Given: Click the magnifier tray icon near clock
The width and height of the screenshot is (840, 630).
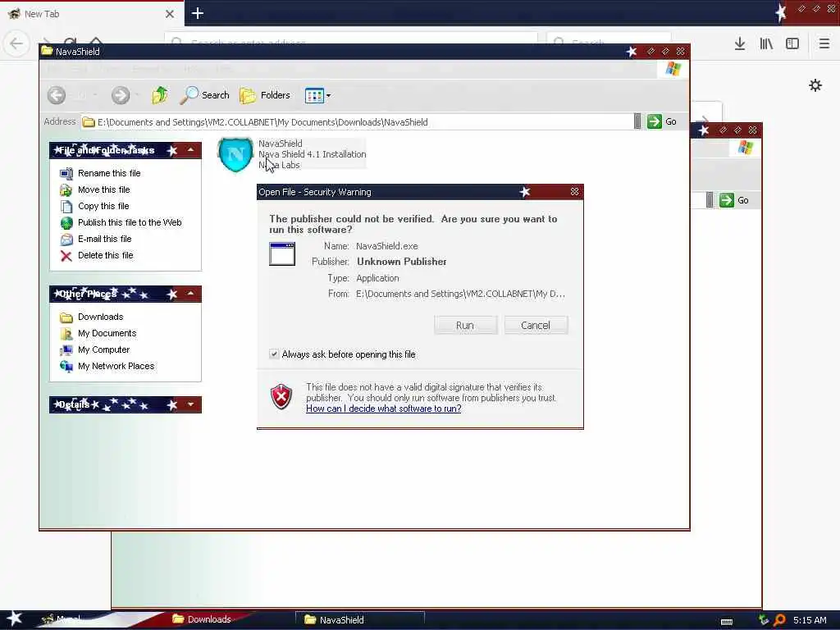Looking at the screenshot, I should tap(779, 620).
